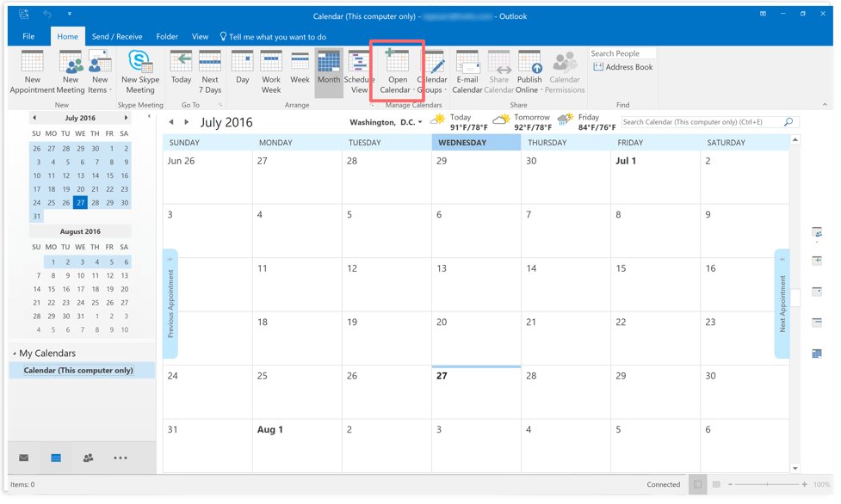The width and height of the screenshot is (841, 504).
Task: Open the View ribbon tab
Action: pos(200,36)
